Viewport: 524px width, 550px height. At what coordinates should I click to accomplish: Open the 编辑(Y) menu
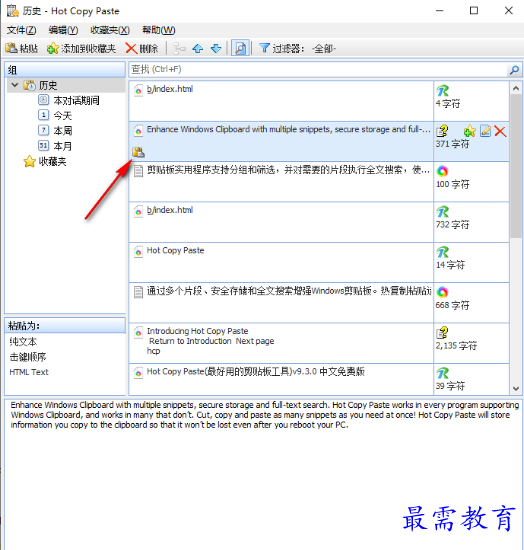[x=63, y=30]
